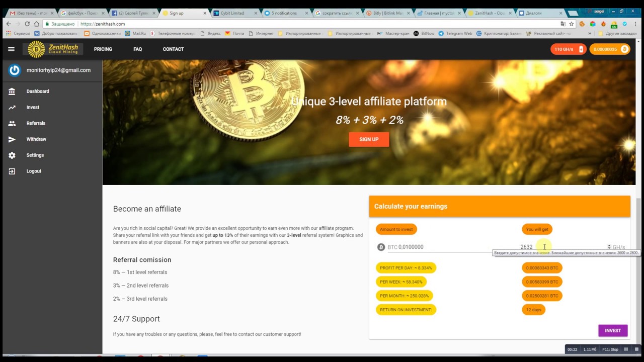Click the 'Amount to invest' label
This screenshot has width=644, height=362.
(x=396, y=229)
